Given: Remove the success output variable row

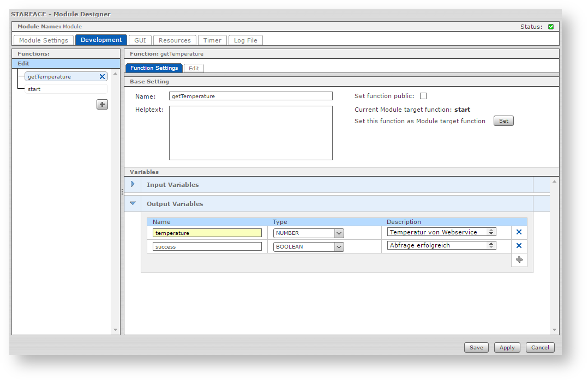Looking at the screenshot, I should [519, 246].
